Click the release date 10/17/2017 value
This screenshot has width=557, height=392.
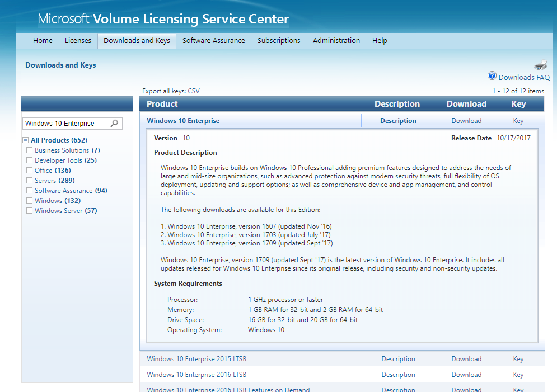click(514, 138)
